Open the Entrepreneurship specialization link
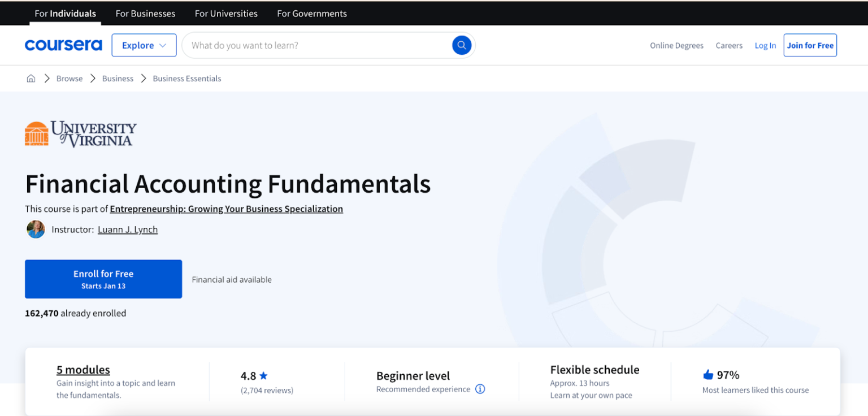Image resolution: width=868 pixels, height=416 pixels. [227, 209]
